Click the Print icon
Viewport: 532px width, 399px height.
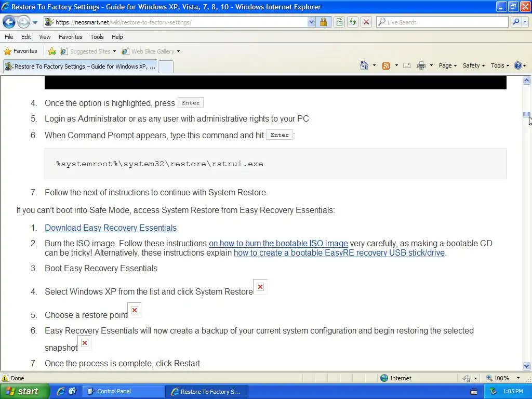421,66
